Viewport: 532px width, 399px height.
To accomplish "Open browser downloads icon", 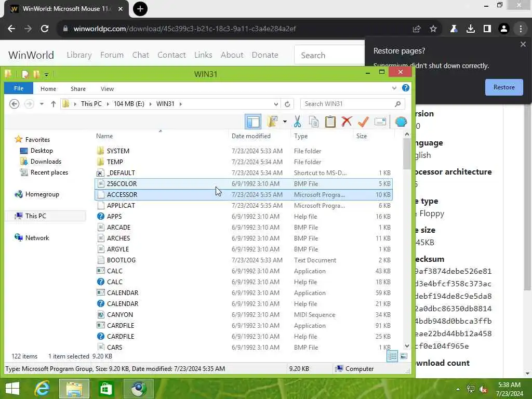I will pos(471,29).
